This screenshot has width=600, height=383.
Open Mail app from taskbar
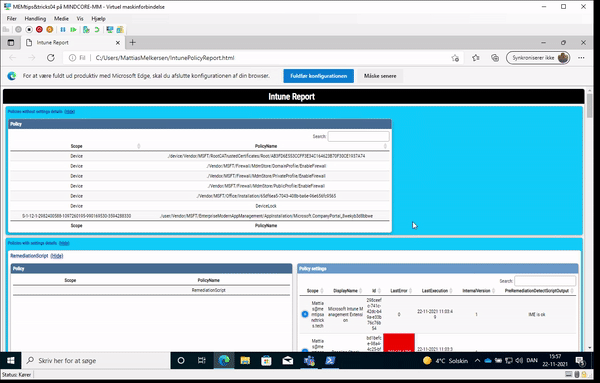pyautogui.click(x=288, y=360)
